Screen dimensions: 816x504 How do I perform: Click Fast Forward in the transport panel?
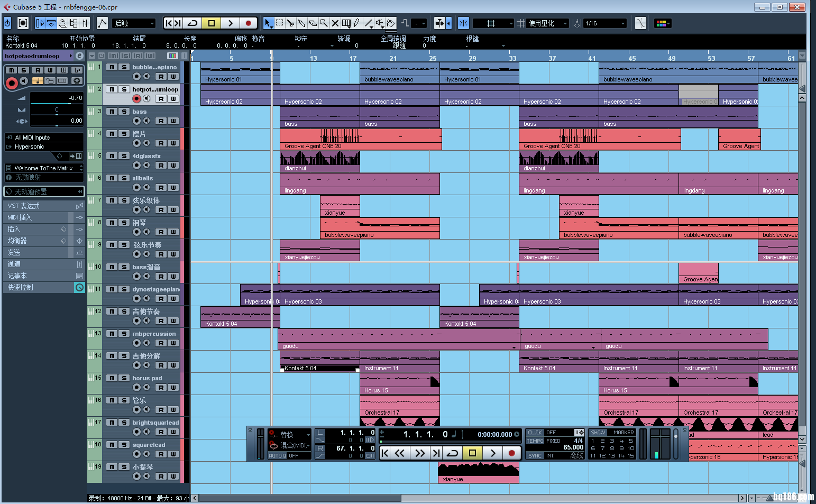[419, 453]
